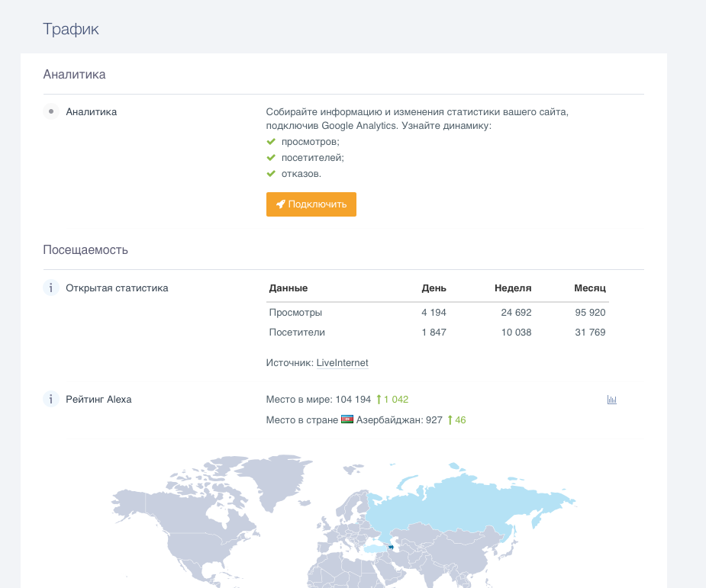Click the checkmark beside просмотров
Screen dimensions: 706x588
coord(270,142)
